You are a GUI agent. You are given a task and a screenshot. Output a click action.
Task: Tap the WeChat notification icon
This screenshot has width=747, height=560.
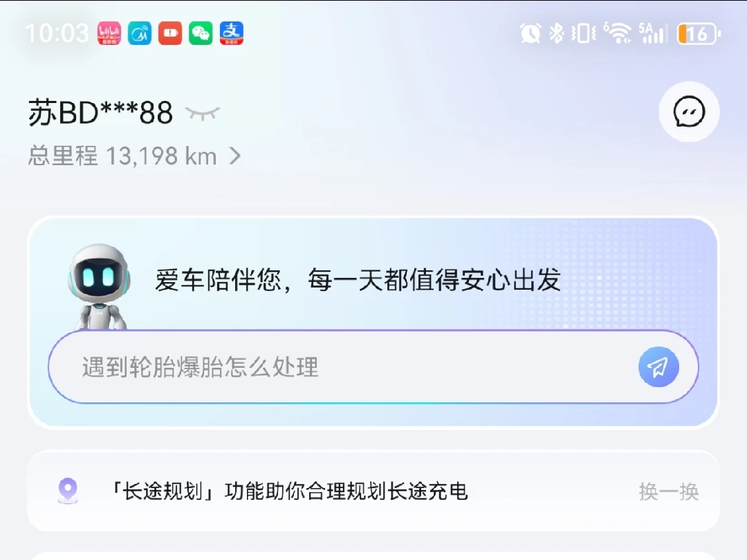coord(201,33)
